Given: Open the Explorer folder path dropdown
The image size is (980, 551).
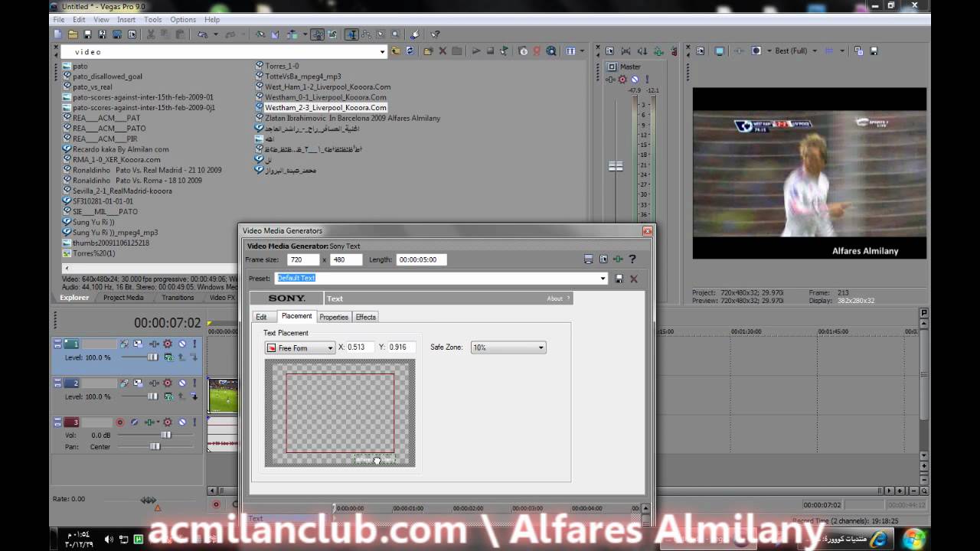Looking at the screenshot, I should [382, 51].
